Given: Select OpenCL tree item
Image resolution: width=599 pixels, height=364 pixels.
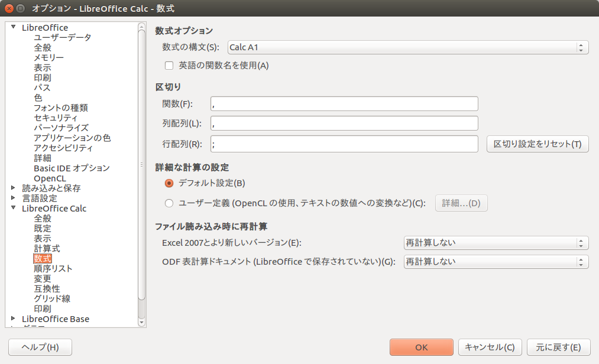Looking at the screenshot, I should [50, 178].
